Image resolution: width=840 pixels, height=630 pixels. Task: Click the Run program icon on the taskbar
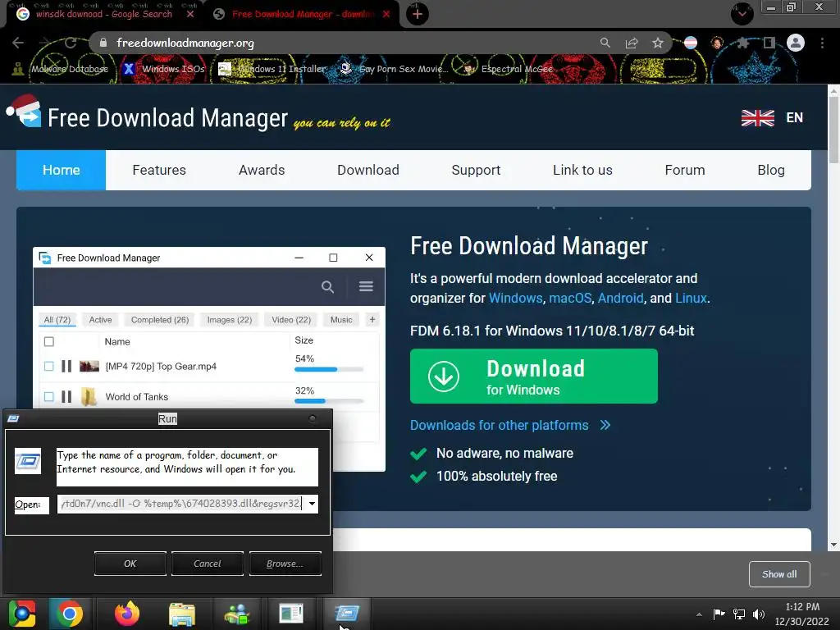click(x=347, y=612)
